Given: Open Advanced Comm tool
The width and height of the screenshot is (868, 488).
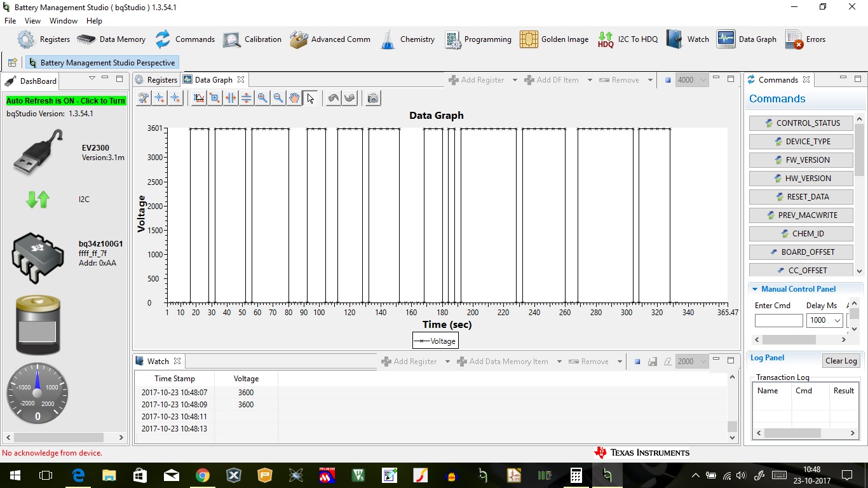Looking at the screenshot, I should pos(330,39).
